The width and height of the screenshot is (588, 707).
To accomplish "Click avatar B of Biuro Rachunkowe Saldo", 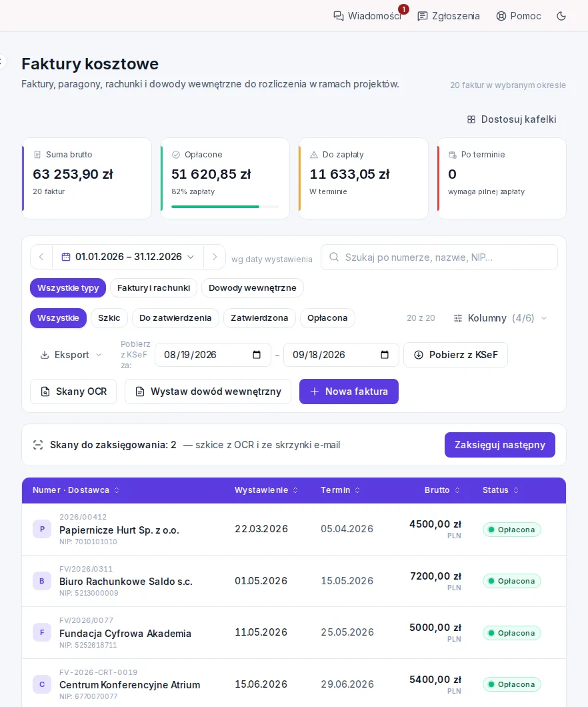I will [x=42, y=581].
